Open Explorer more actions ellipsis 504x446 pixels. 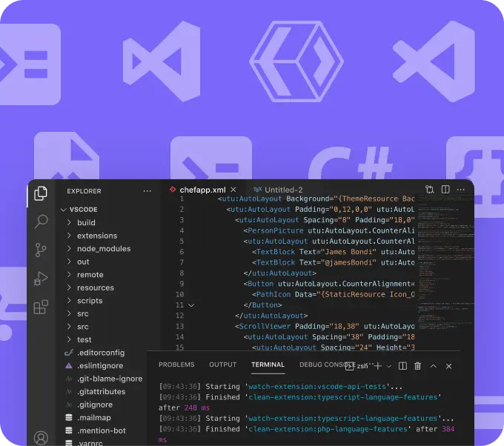point(147,191)
